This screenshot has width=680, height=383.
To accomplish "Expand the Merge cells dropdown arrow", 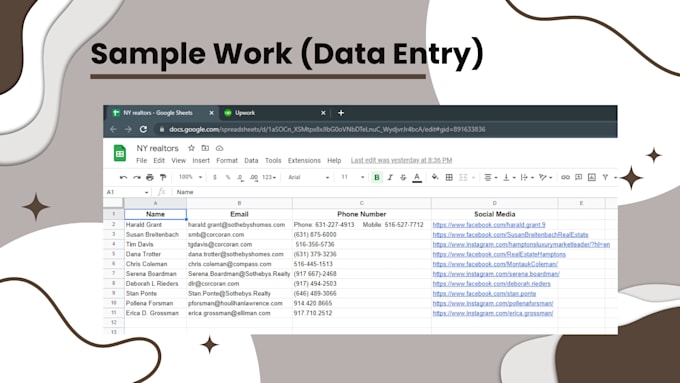I will (x=474, y=177).
